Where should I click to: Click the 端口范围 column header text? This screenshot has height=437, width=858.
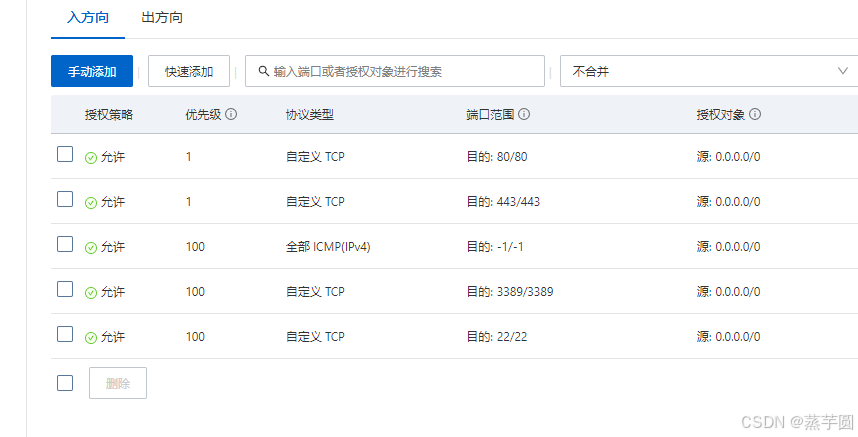click(x=490, y=114)
